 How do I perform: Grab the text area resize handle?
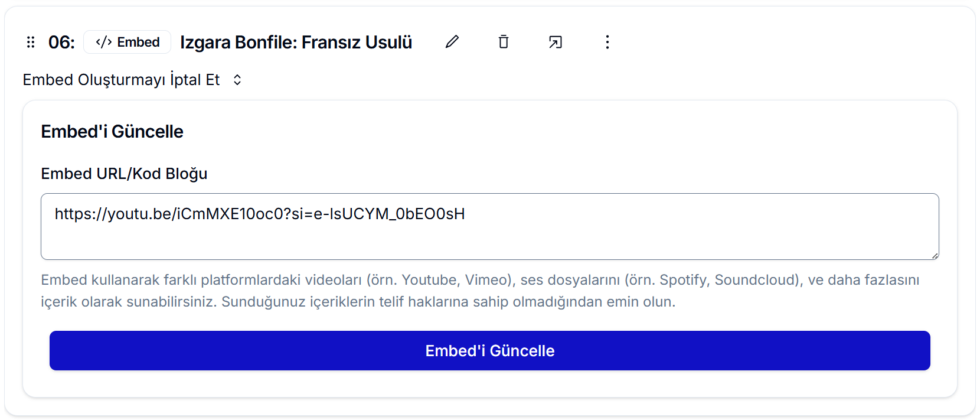[x=935, y=256]
